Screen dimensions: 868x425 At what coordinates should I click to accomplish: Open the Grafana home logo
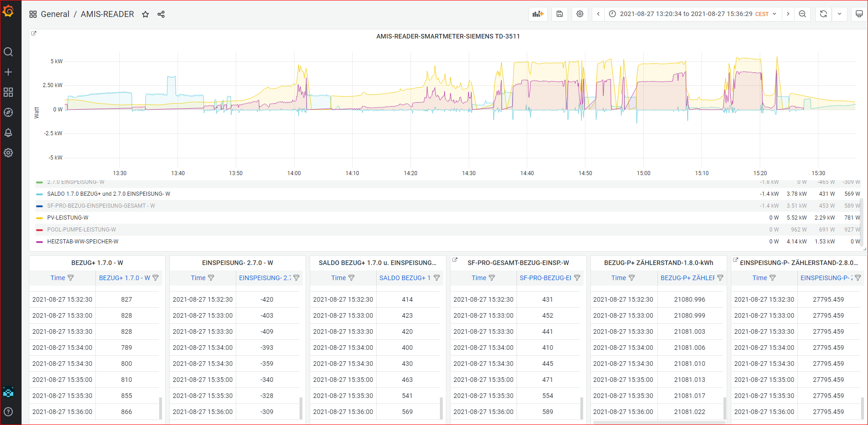[x=8, y=11]
